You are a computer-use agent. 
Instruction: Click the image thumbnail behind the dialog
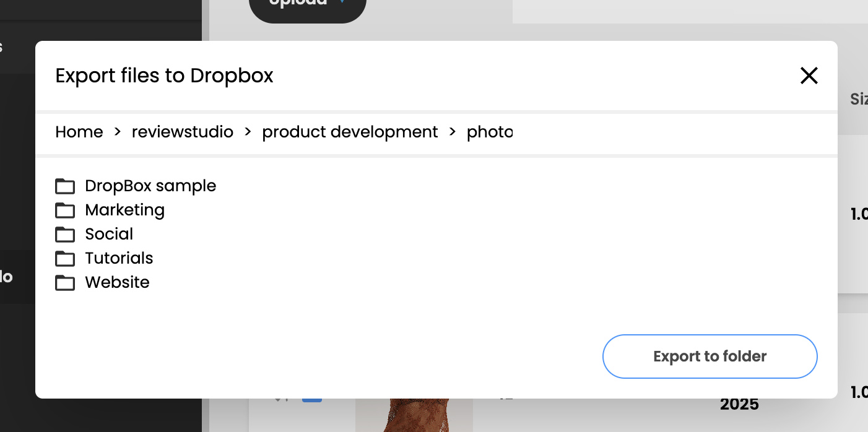(x=414, y=415)
